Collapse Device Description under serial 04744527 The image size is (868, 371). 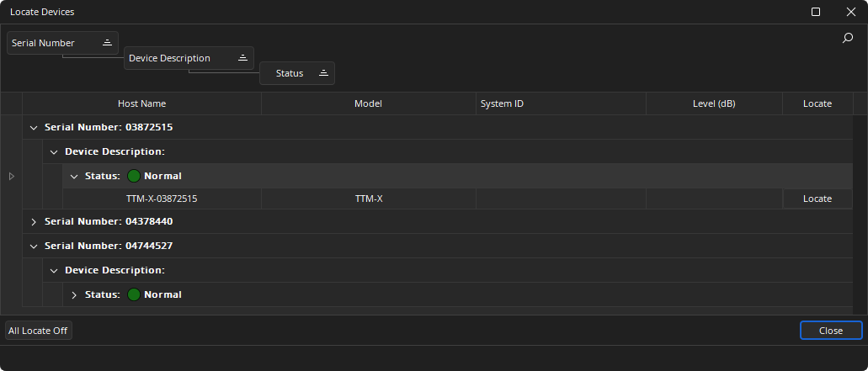pos(54,271)
